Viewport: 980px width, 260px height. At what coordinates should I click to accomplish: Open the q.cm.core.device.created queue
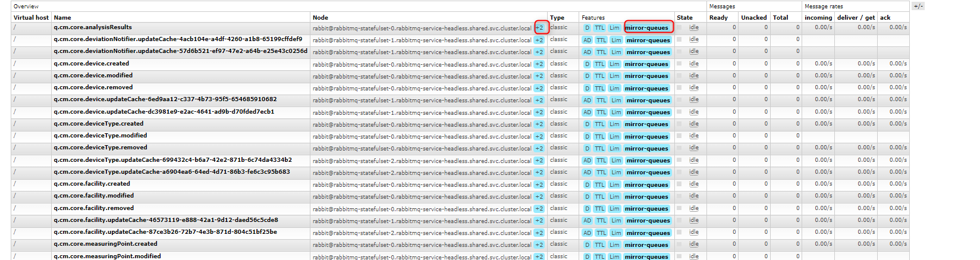[x=91, y=64]
